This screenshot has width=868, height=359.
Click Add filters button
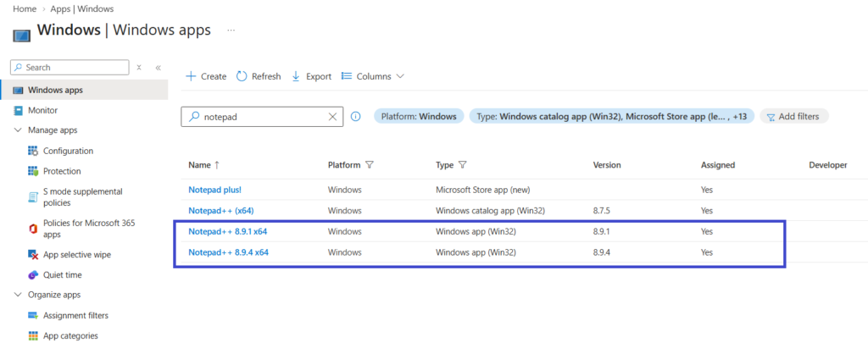coord(793,117)
